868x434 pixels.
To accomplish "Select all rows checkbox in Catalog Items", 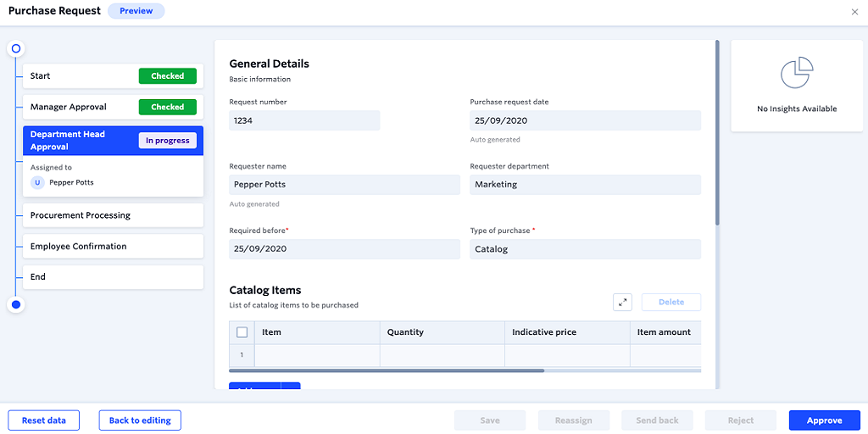I will pyautogui.click(x=242, y=332).
